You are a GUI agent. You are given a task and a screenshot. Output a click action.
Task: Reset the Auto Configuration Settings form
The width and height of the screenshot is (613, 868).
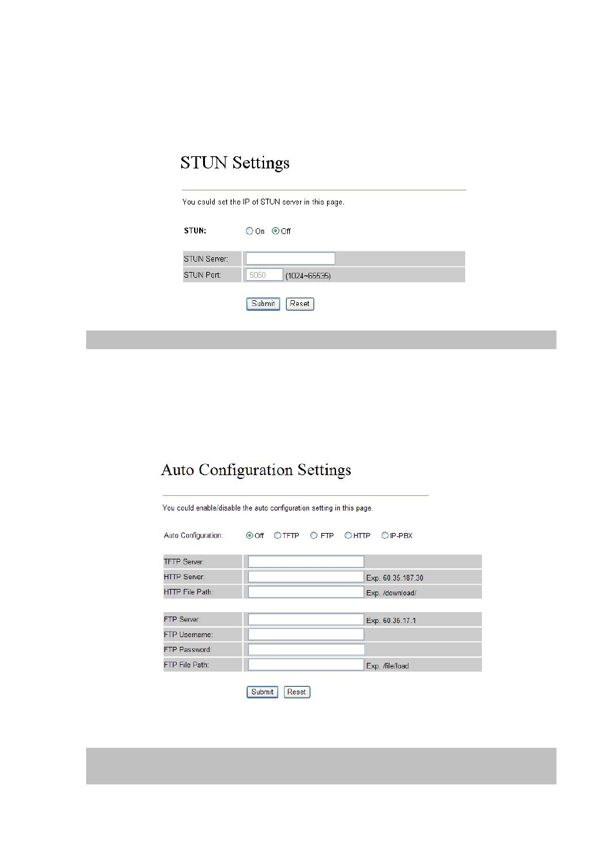tap(297, 692)
